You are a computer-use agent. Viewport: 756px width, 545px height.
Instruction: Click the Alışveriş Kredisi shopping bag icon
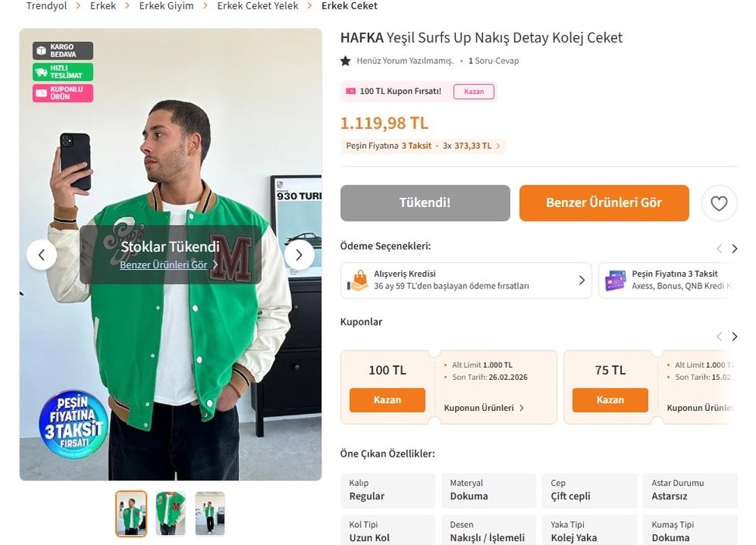point(358,280)
